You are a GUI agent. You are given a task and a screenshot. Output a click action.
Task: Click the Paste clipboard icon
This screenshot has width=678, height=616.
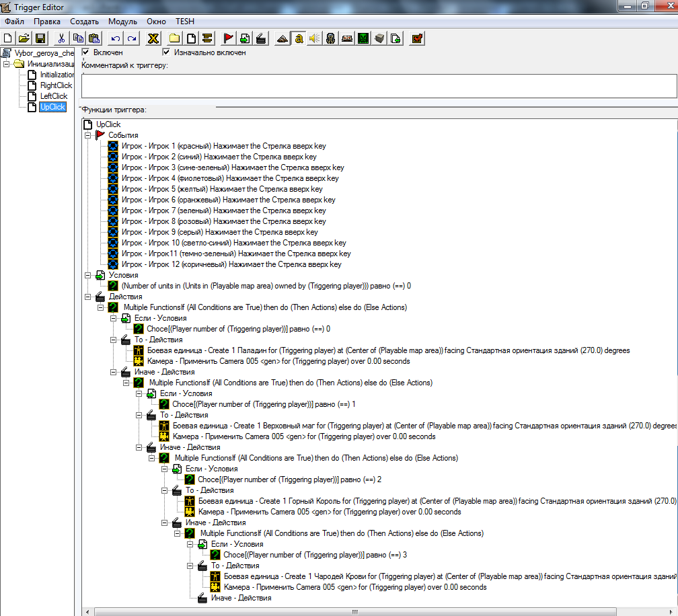94,38
